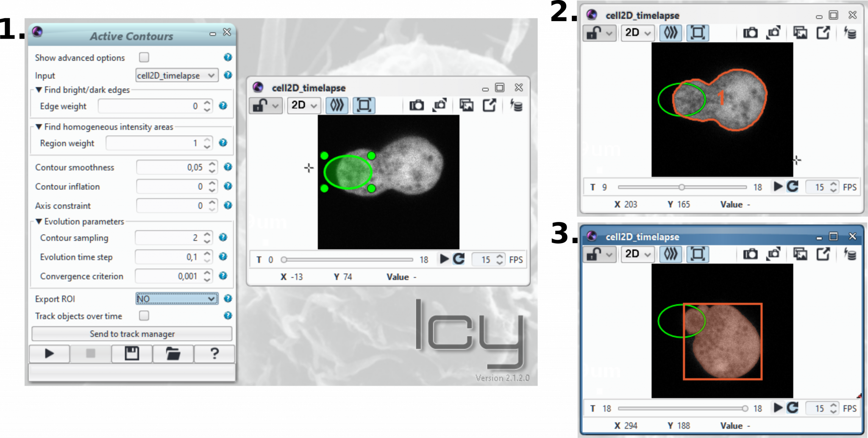
Task: Click the timeline slider at frame 9
Action: coord(682,186)
